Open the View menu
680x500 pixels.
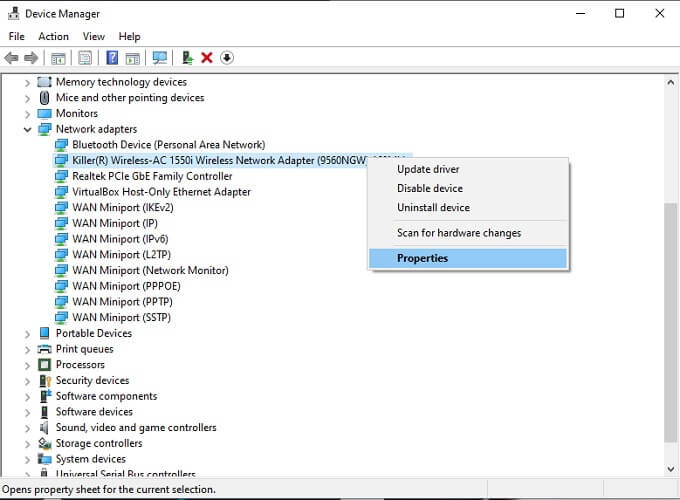coord(94,36)
